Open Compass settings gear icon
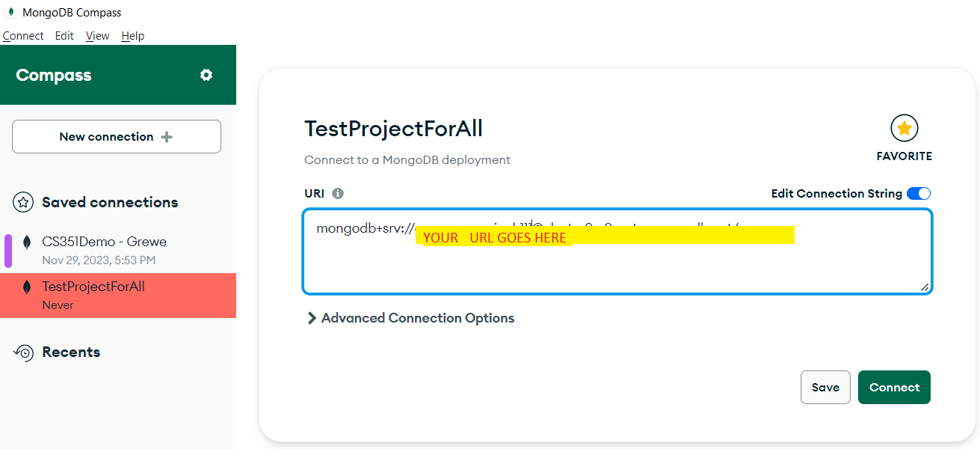The height and width of the screenshot is (449, 980). point(206,75)
